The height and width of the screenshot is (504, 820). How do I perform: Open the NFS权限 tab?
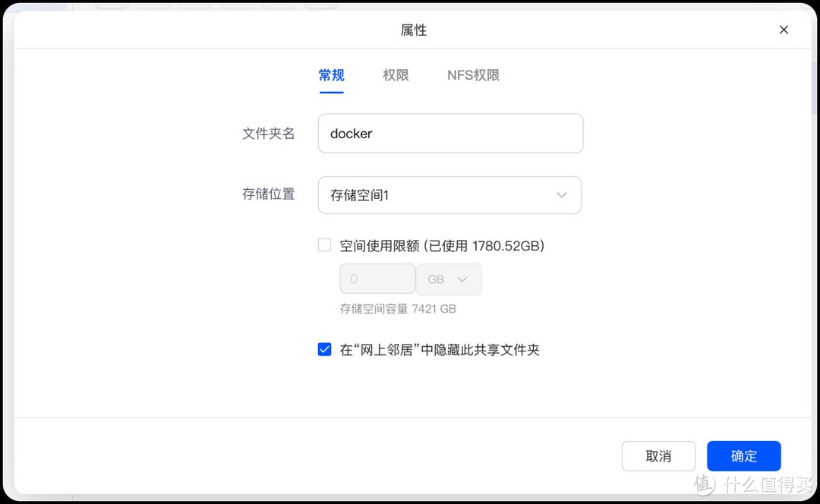(x=472, y=75)
